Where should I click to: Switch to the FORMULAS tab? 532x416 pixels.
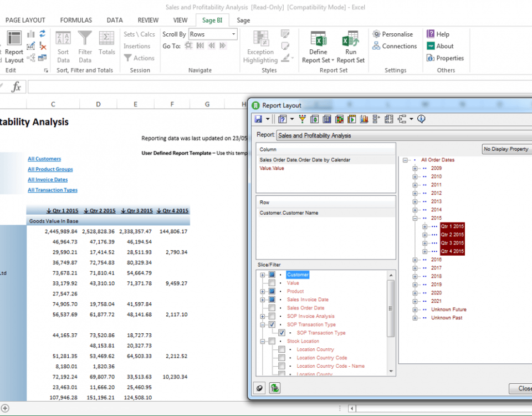click(x=76, y=21)
